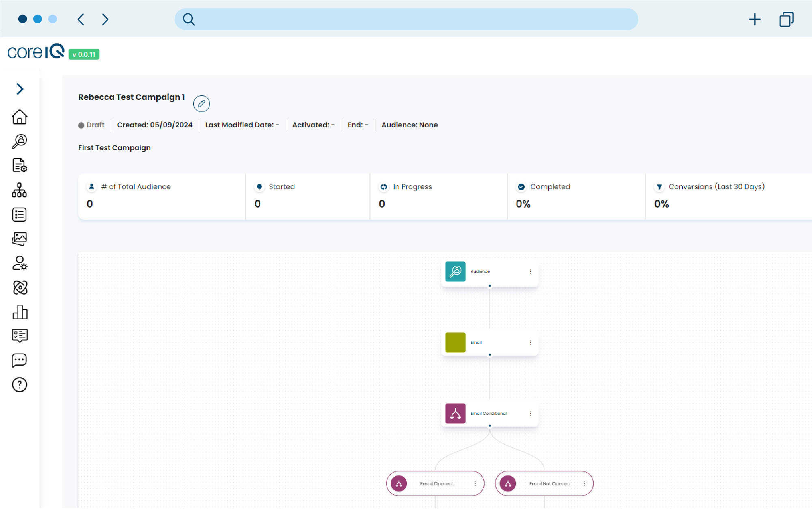Open three-dot menu on Audience node

[530, 272]
